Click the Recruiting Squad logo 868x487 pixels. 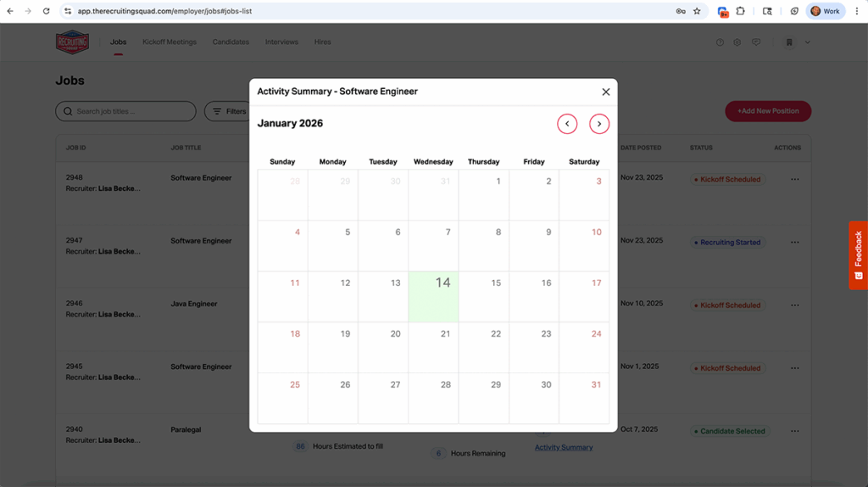point(73,42)
